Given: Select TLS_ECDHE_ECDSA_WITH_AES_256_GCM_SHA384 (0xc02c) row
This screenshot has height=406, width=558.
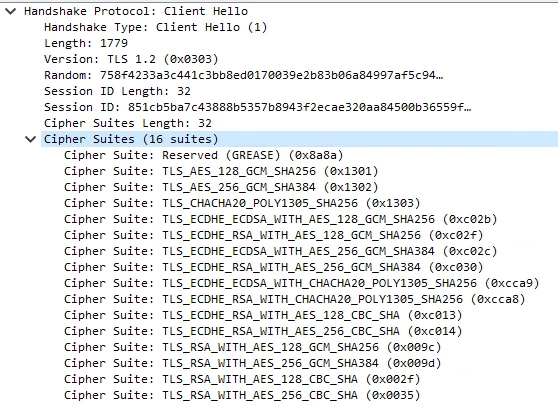Looking at the screenshot, I should (280, 251).
